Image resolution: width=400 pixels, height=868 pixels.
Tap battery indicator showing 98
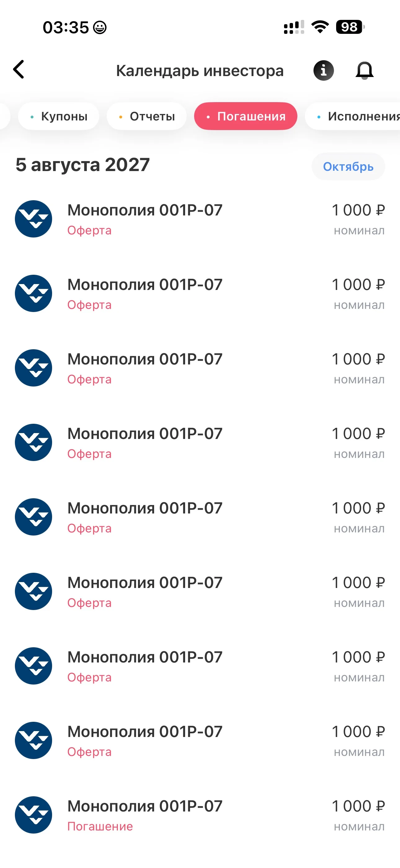(x=350, y=27)
